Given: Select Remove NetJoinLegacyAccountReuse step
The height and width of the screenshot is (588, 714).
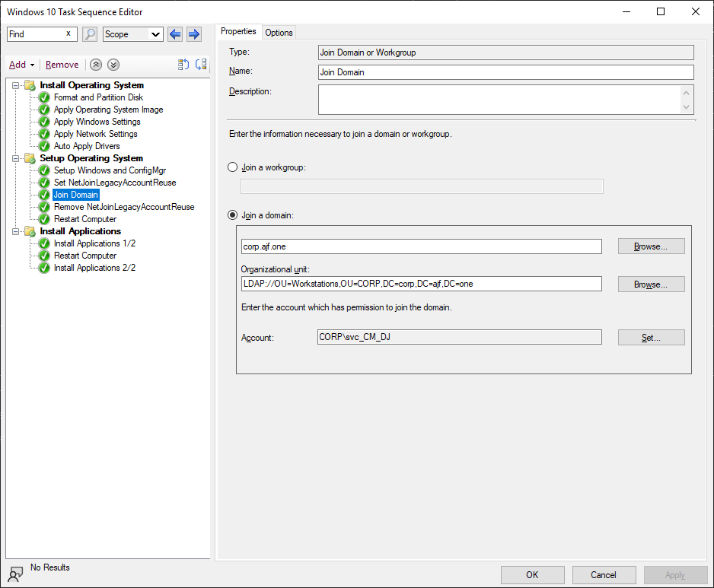Looking at the screenshot, I should pyautogui.click(x=124, y=207).
